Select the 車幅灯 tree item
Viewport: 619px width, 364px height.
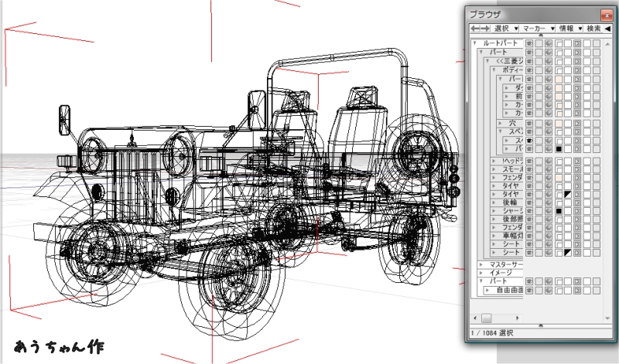pos(512,236)
